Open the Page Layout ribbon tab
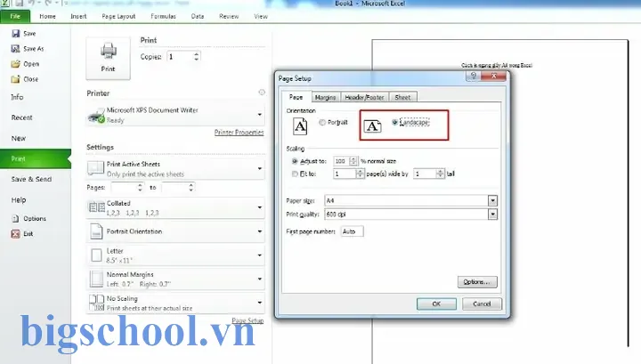 pyautogui.click(x=118, y=16)
